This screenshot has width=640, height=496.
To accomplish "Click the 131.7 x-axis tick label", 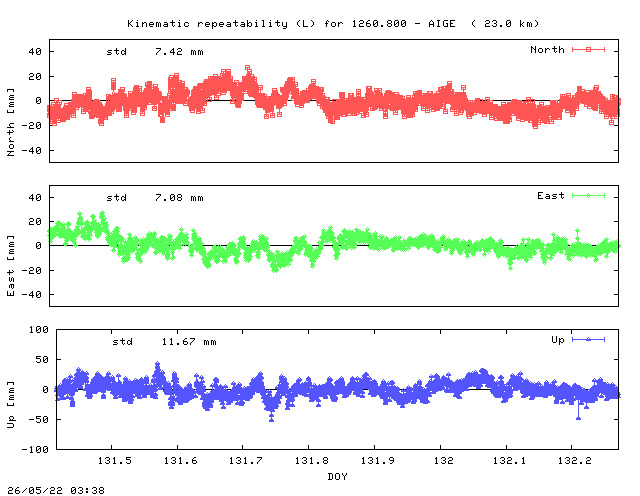I will coord(246,461).
